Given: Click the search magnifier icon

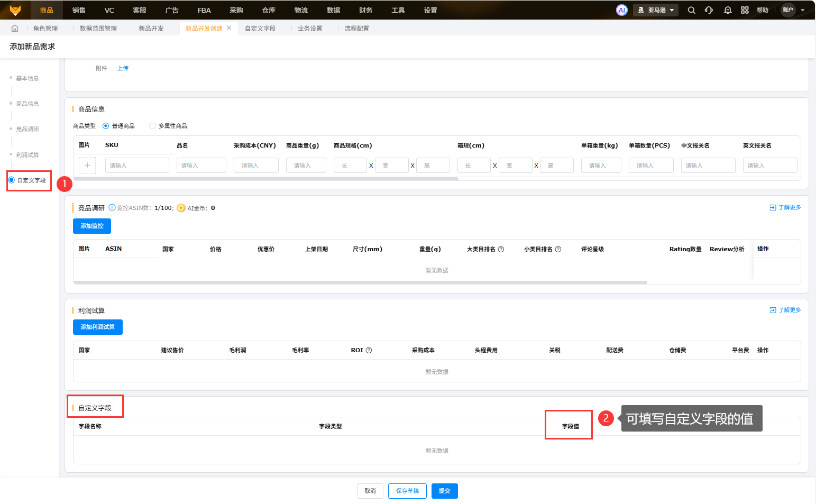Looking at the screenshot, I should click(x=691, y=10).
